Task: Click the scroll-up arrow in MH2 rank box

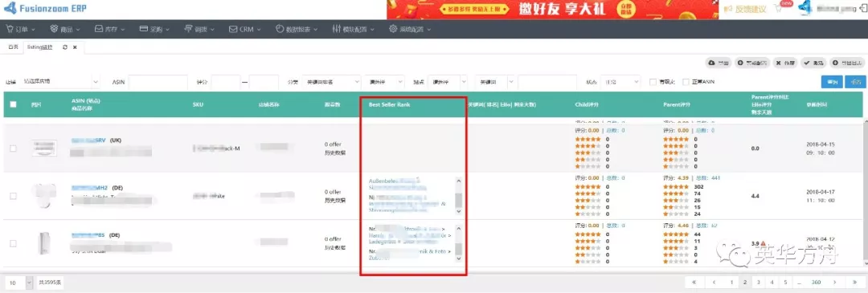Action: pos(458,181)
